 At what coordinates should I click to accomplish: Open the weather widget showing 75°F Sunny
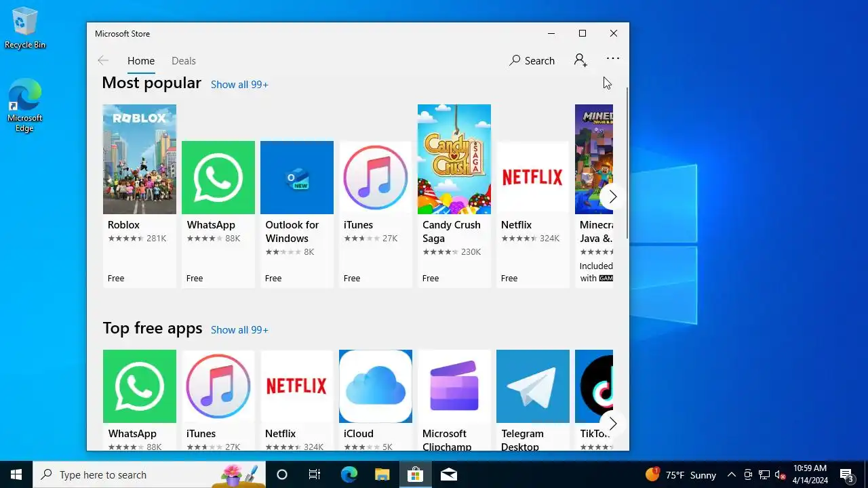coord(681,474)
